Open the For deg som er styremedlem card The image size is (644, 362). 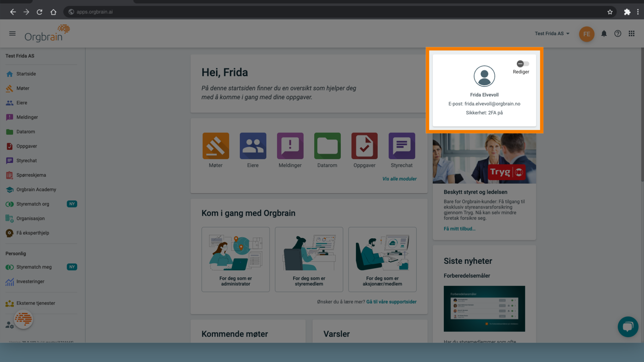[309, 259]
